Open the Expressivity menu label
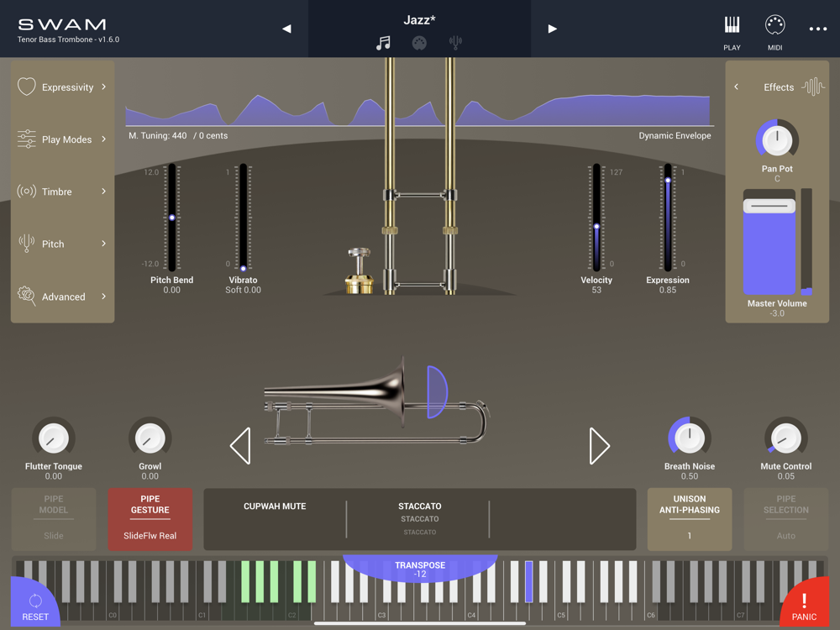The height and width of the screenshot is (630, 840). 67,87
